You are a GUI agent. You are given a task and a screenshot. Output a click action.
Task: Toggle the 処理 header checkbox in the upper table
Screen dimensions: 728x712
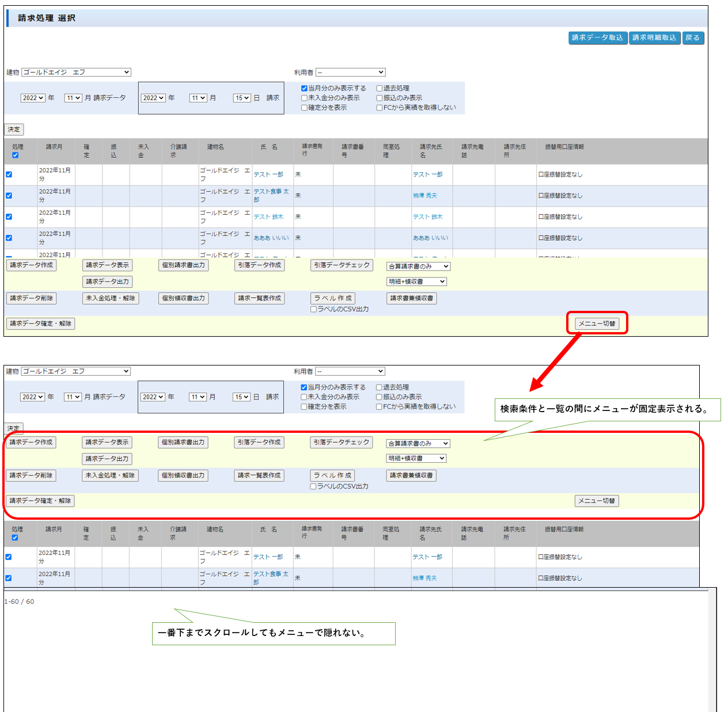(x=16, y=155)
